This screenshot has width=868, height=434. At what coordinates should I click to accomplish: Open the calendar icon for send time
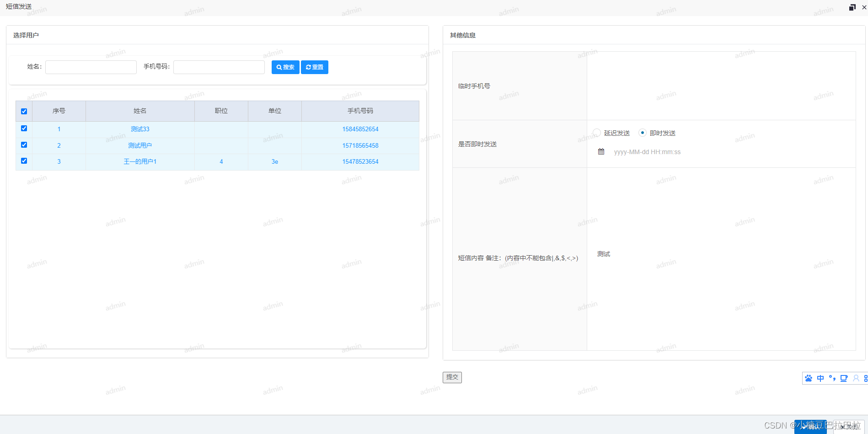pyautogui.click(x=601, y=151)
